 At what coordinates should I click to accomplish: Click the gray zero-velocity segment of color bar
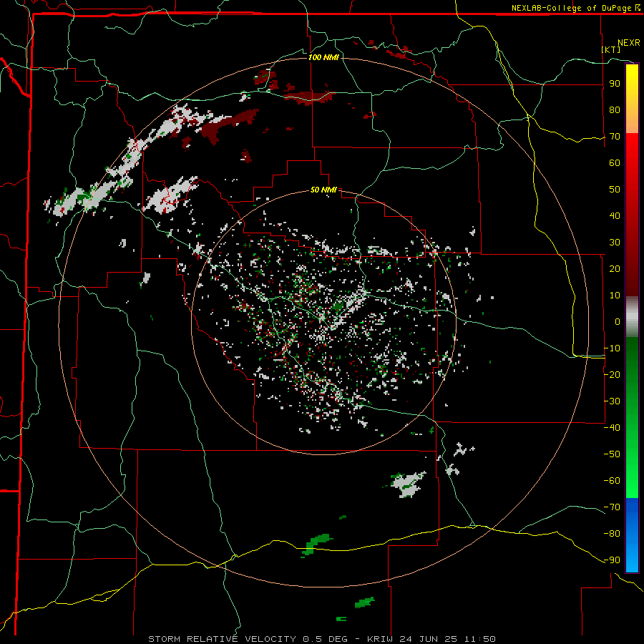[x=632, y=317]
